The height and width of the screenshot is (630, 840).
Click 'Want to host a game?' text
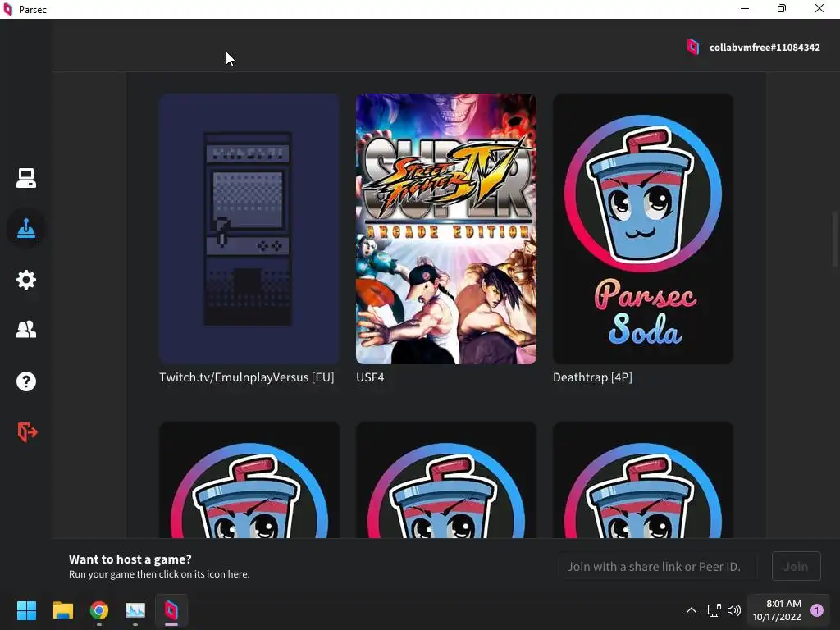point(130,559)
